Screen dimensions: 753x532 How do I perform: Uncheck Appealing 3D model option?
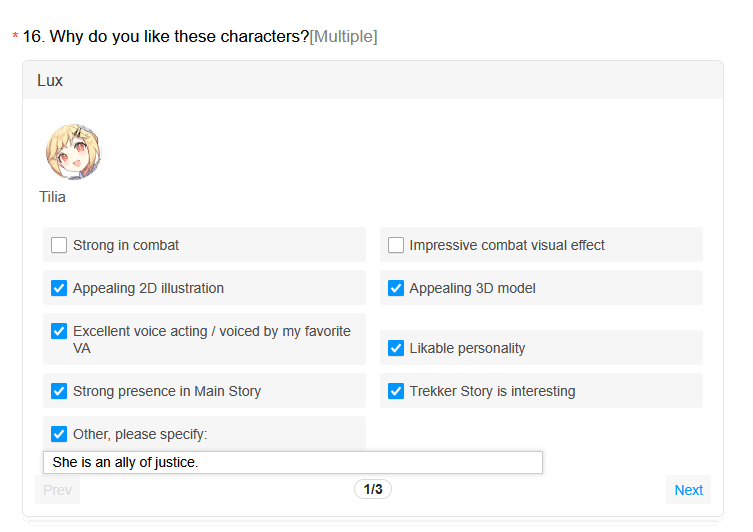(x=396, y=288)
